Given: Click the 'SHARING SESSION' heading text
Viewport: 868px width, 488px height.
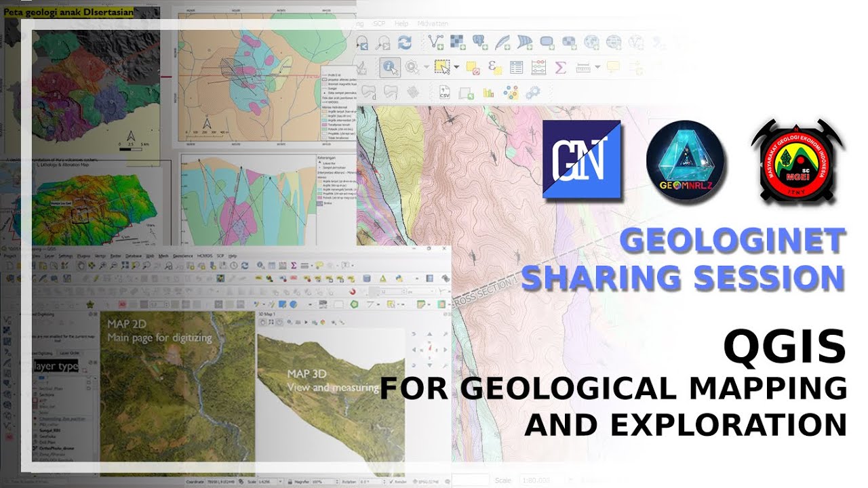Looking at the screenshot, I should coord(684,278).
